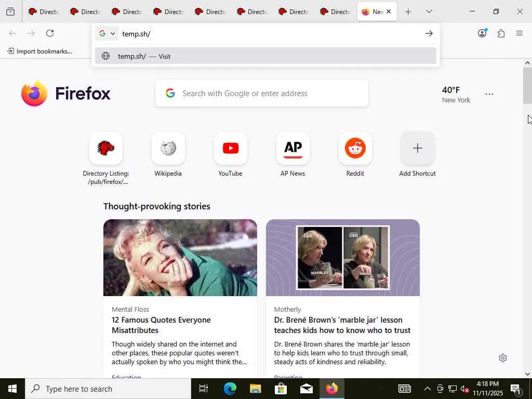Open the AP News shortcut tile

[x=293, y=148]
